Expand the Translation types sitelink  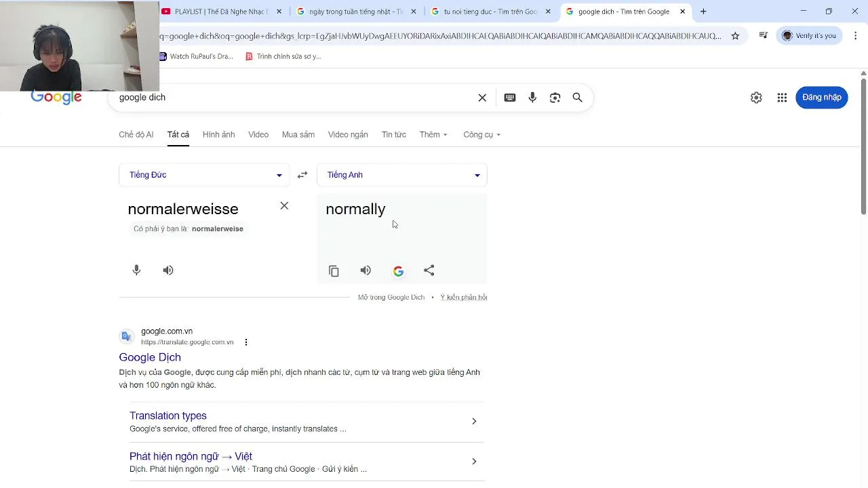pyautogui.click(x=474, y=422)
